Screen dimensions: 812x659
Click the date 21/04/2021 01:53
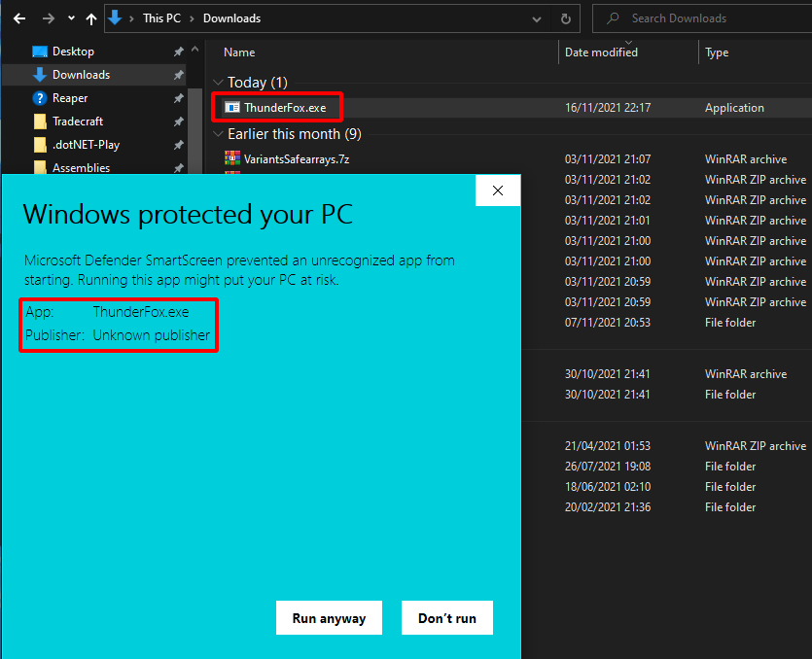pyautogui.click(x=608, y=446)
